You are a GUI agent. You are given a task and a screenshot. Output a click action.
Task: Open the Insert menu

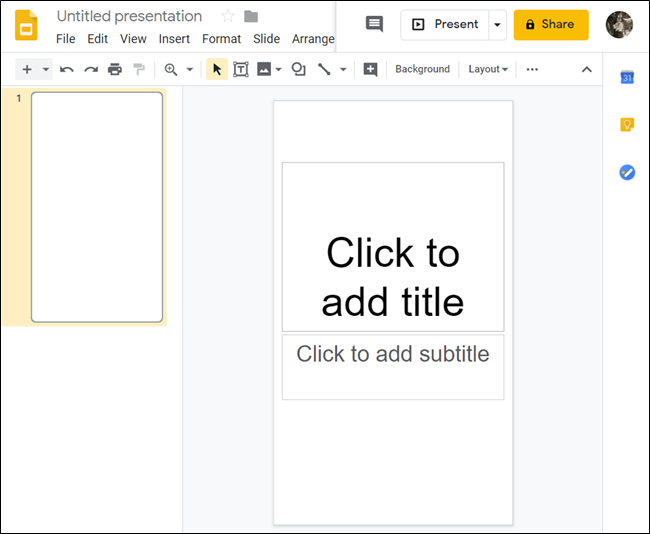point(174,39)
